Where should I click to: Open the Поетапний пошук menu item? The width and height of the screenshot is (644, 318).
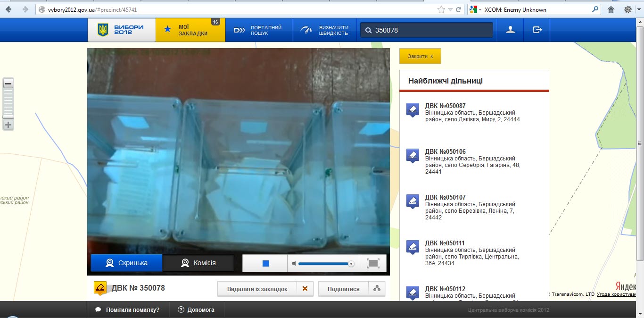click(x=259, y=30)
